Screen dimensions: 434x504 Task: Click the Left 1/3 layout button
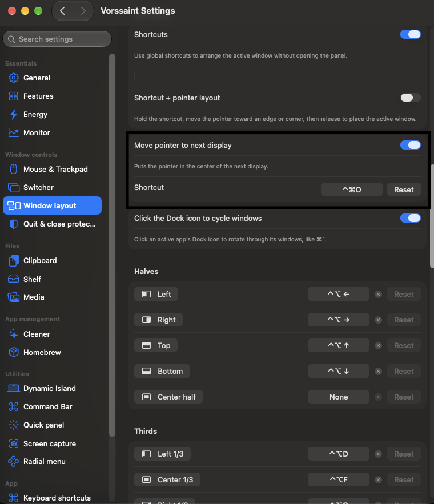point(162,454)
